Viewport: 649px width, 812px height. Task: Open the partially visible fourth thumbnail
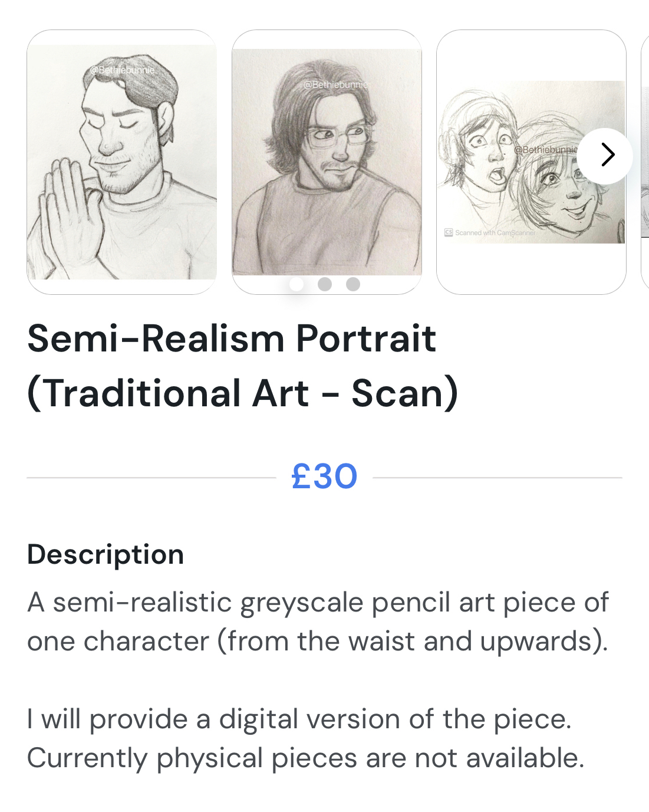tap(645, 162)
